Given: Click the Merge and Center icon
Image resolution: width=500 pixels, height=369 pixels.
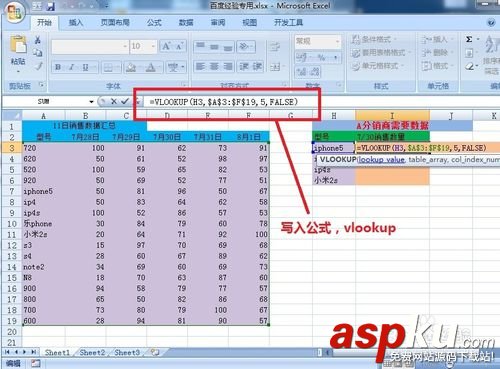Looking at the screenshot, I should [x=276, y=67].
